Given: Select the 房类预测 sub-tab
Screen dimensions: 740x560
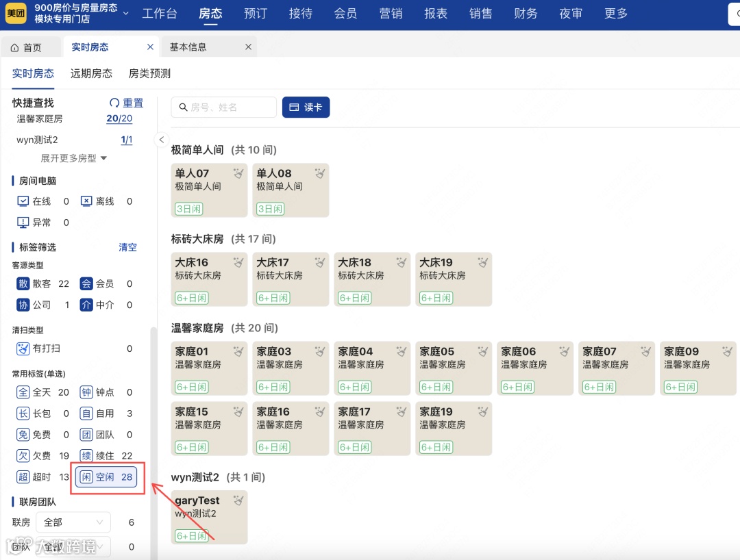Looking at the screenshot, I should [149, 73].
